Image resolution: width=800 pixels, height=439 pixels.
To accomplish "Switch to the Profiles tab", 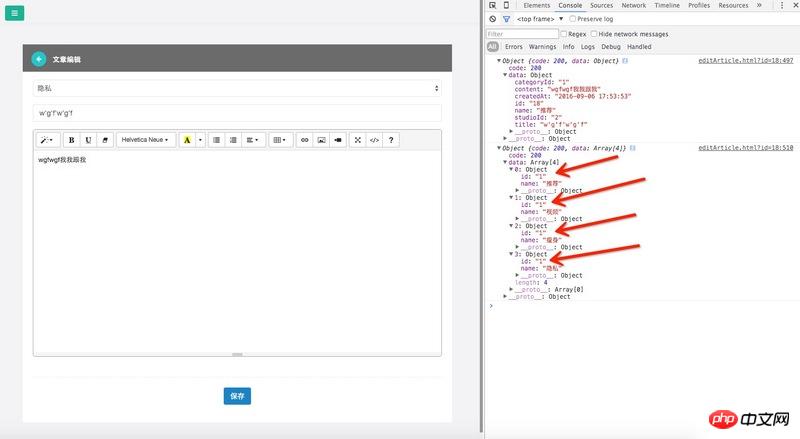I will (699, 5).
